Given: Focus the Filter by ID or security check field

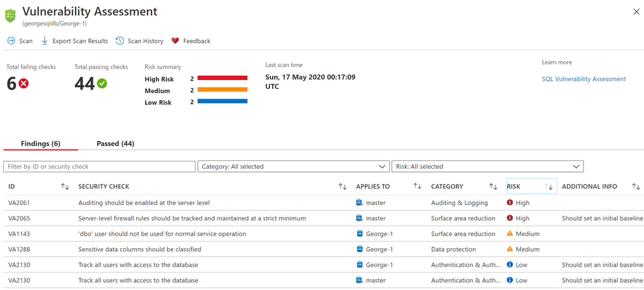Looking at the screenshot, I should [x=99, y=166].
